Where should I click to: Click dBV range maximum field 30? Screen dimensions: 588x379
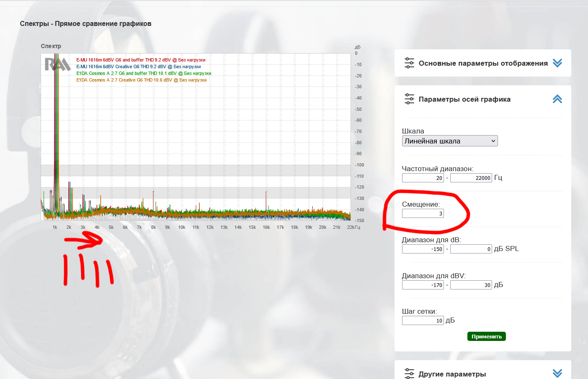[471, 285]
